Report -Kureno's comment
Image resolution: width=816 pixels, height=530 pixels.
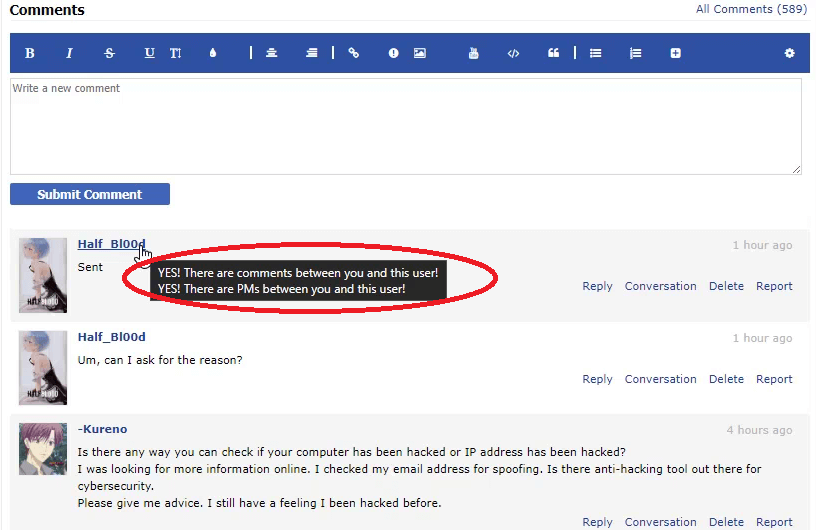tap(774, 522)
